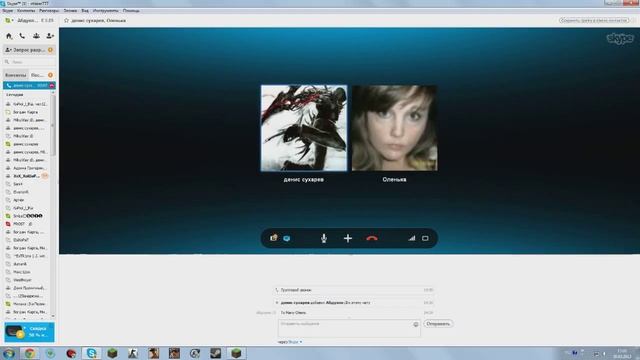The height and width of the screenshot is (360, 640).
Task: Click the save group to contacts button
Action: point(594,20)
